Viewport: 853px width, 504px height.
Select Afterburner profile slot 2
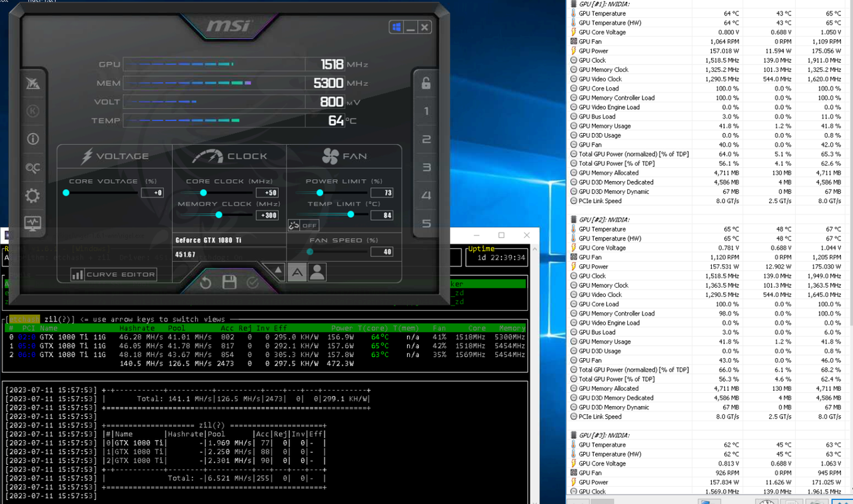(x=426, y=139)
